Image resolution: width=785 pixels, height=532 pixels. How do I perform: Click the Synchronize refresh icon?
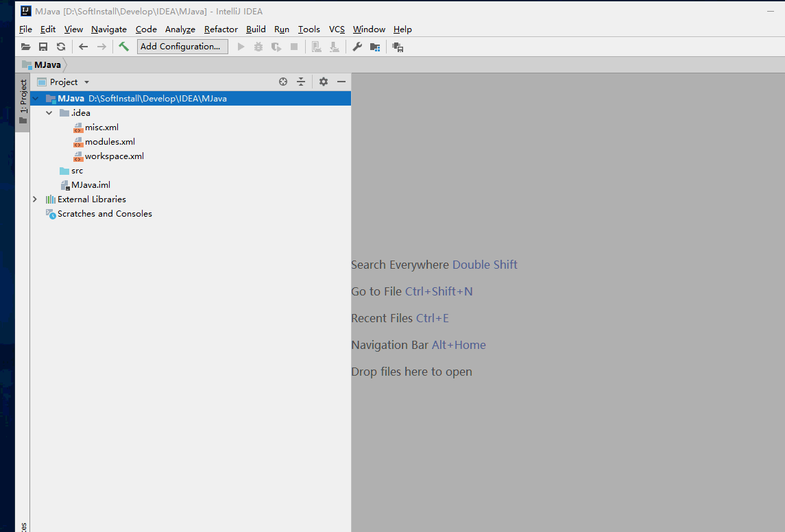click(61, 47)
